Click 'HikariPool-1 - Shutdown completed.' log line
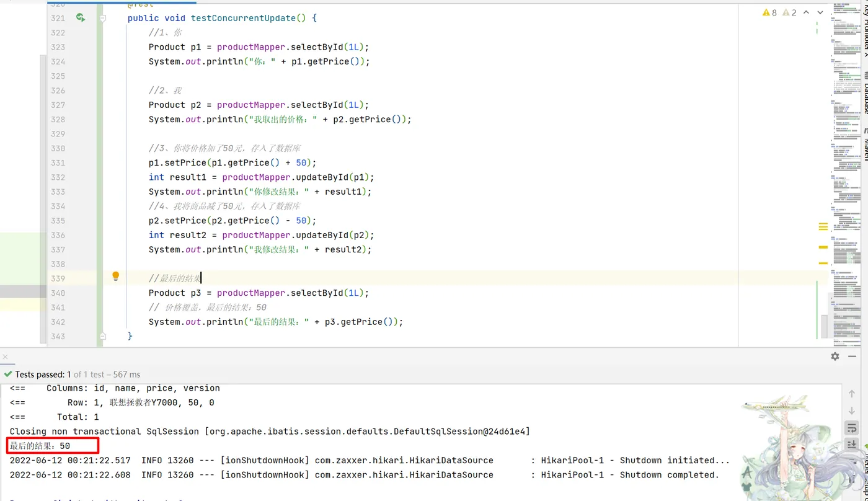Screen dimensions: 868x501 point(365,475)
